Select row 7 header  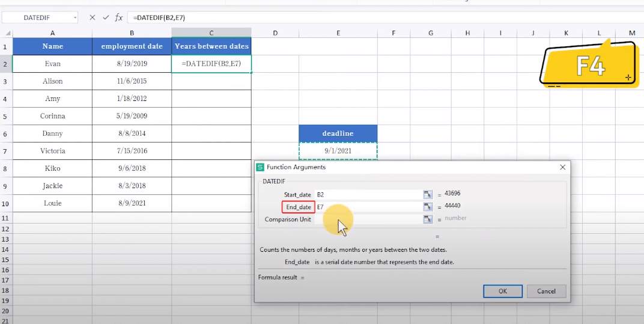pyautogui.click(x=5, y=151)
